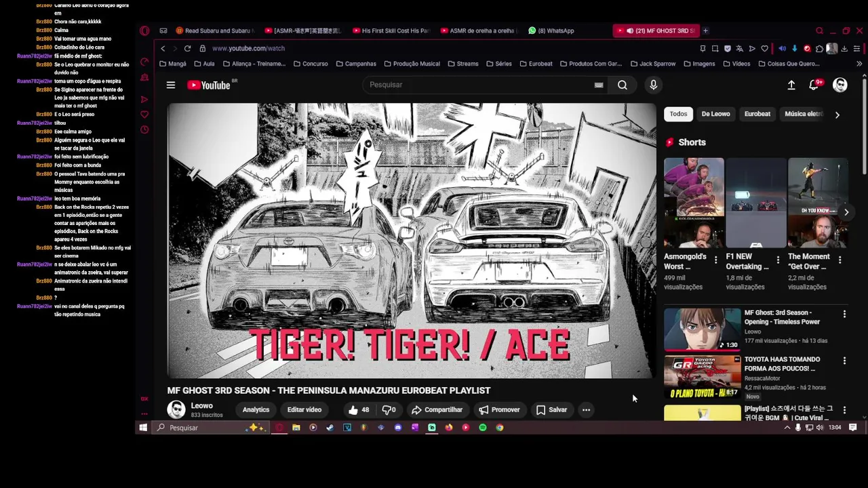Image resolution: width=868 pixels, height=488 pixels.
Task: Open Discord from the taskbar
Action: pyautogui.click(x=397, y=428)
